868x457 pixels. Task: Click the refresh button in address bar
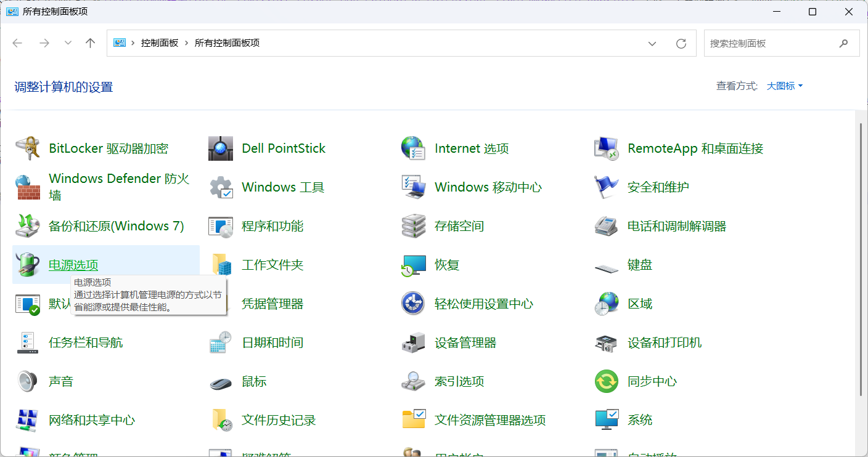click(x=681, y=43)
